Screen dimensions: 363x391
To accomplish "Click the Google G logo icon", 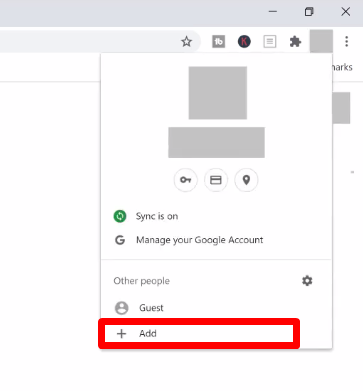I will pos(120,240).
